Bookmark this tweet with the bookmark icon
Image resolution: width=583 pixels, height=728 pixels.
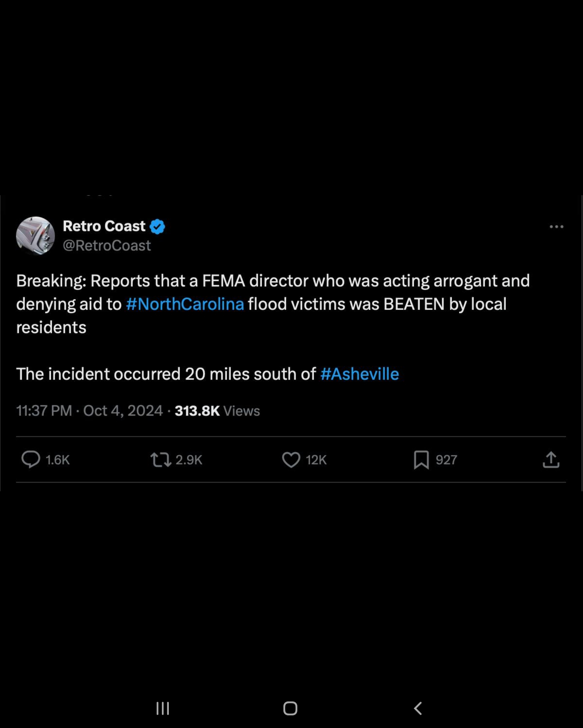click(x=421, y=460)
